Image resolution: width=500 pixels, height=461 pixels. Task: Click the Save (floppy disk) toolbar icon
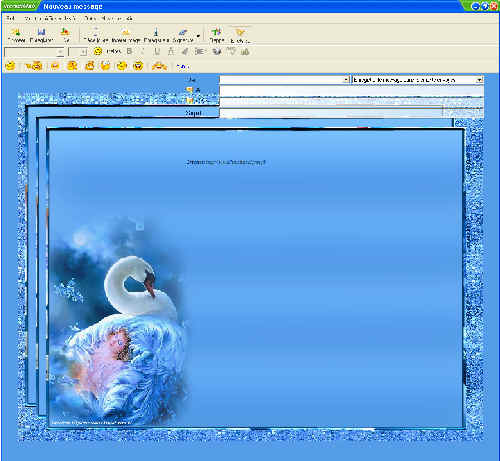(41, 32)
